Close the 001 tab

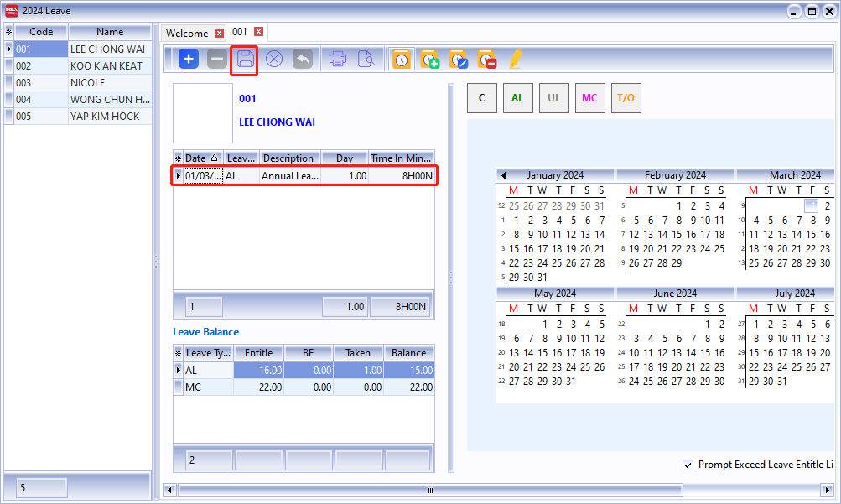click(x=259, y=32)
